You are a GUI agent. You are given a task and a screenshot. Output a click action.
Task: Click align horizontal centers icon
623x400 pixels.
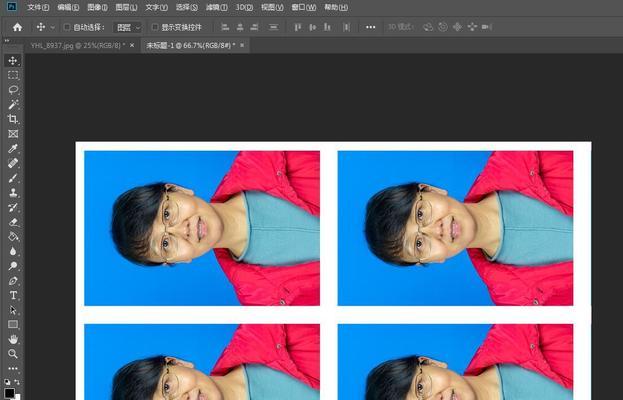[240, 27]
